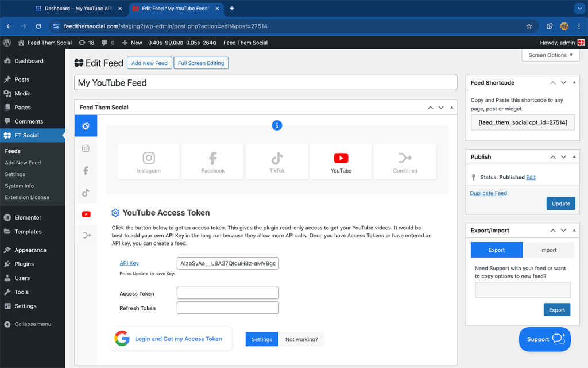The height and width of the screenshot is (368, 588).
Task: Click the blue Settings button
Action: coord(262,339)
